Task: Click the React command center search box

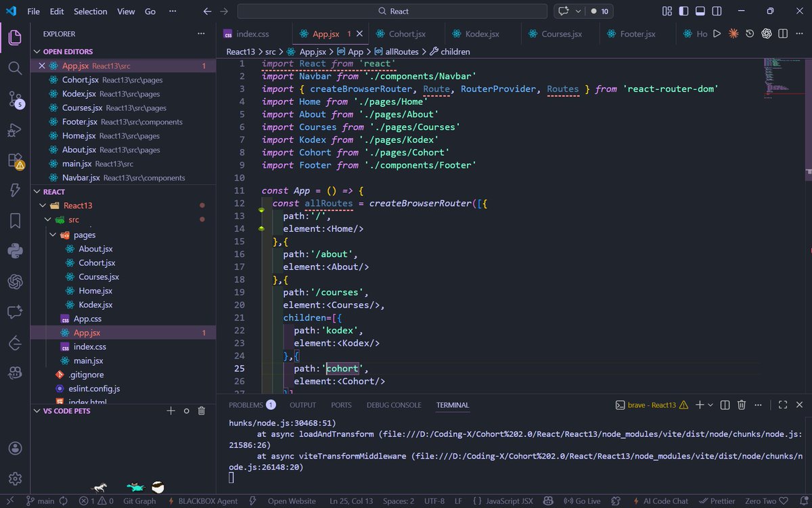Action: [392, 11]
